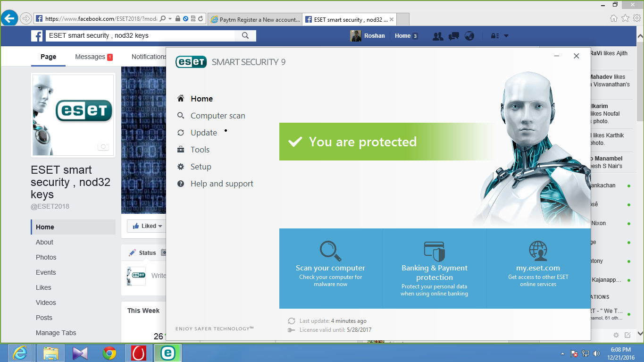Open the Opera browser taskbar icon
This screenshot has height=362, width=644.
click(x=139, y=353)
